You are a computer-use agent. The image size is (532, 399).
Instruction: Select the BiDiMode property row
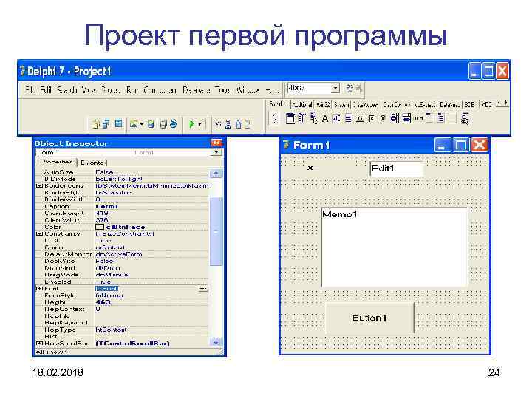pyautogui.click(x=122, y=179)
